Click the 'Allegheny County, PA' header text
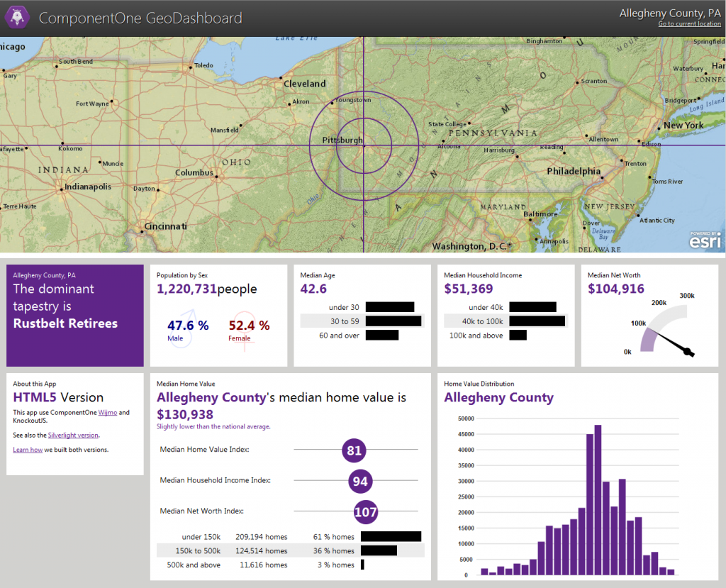726x588 pixels. pos(670,13)
